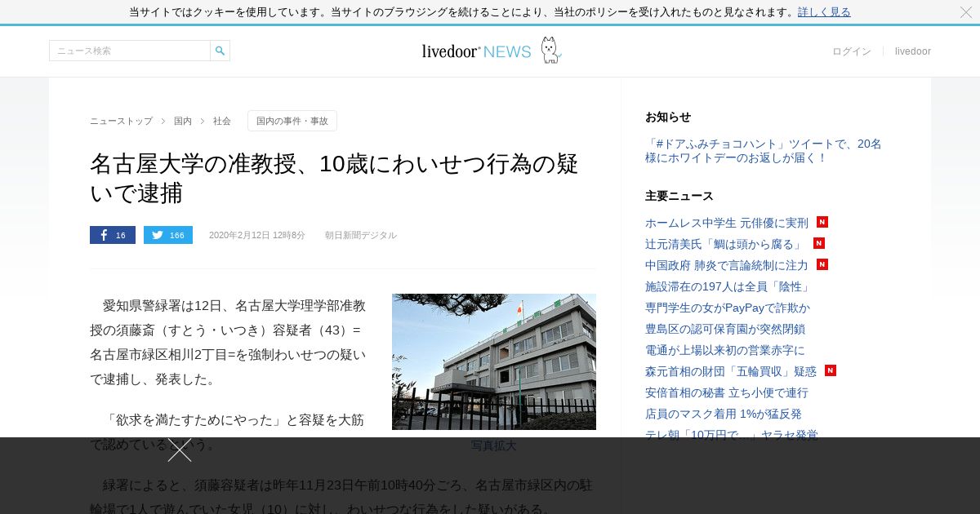Click the 主要ニュース sidebar heading
This screenshot has height=514, width=980.
679,196
